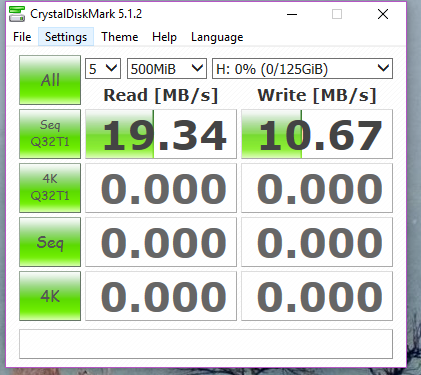Viewport: 421px width, 375px height.
Task: Click the 4K Q32T1 write result 0.000
Action: click(x=317, y=188)
